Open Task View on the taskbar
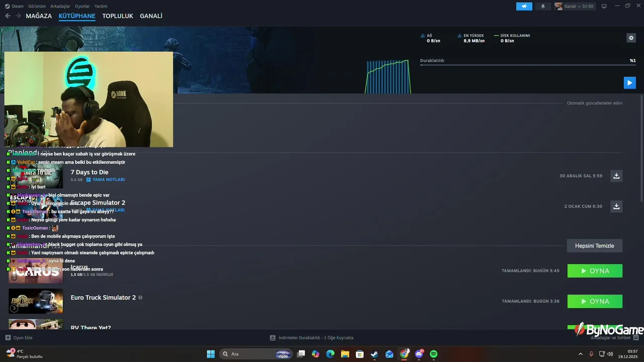Image resolution: width=644 pixels, height=362 pixels. tap(301, 354)
